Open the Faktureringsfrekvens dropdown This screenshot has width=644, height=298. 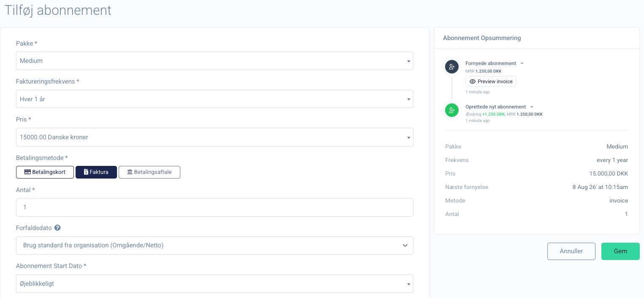click(215, 99)
